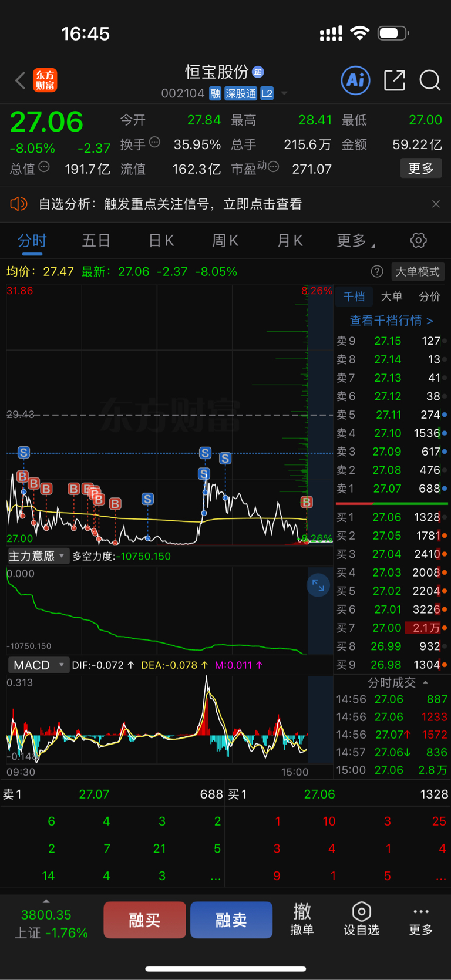Tap the 卖9 27.15 row
The width and height of the screenshot is (451, 980).
pyautogui.click(x=391, y=341)
